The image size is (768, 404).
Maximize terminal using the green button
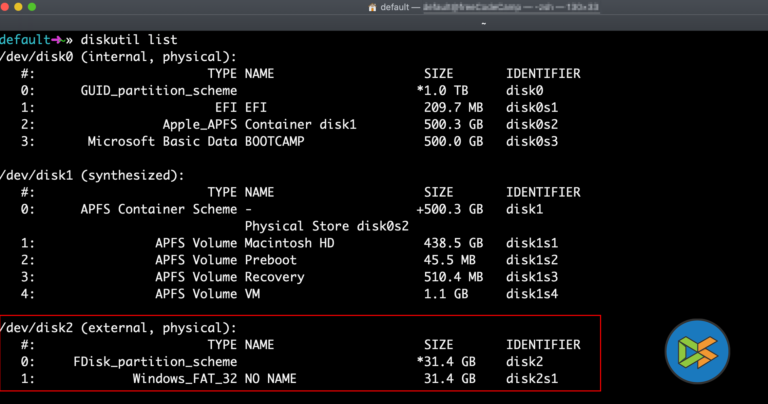coord(43,7)
